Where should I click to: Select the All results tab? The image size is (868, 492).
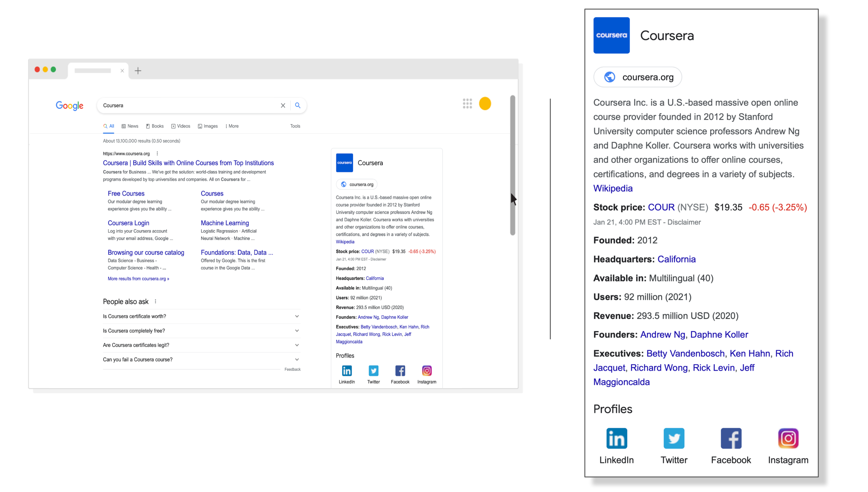[108, 126]
